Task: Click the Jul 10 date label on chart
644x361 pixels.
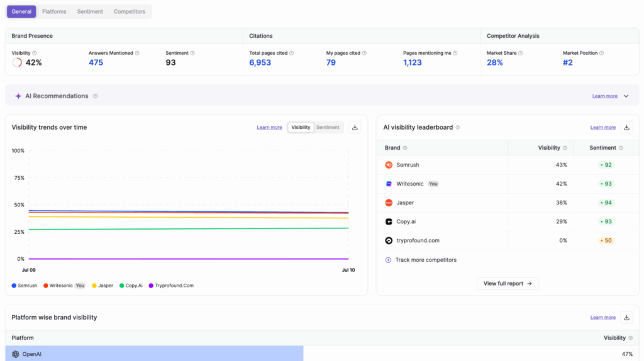Action: pos(348,270)
